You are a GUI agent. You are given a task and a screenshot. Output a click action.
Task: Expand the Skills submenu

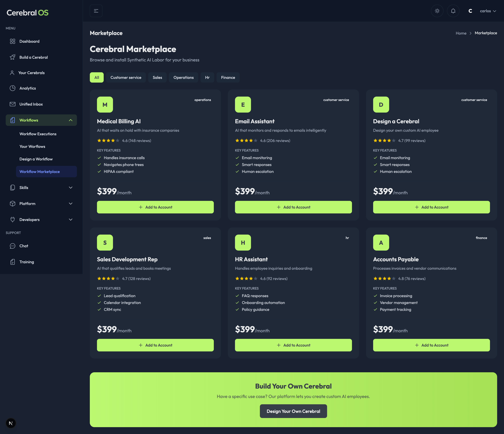[x=71, y=188]
